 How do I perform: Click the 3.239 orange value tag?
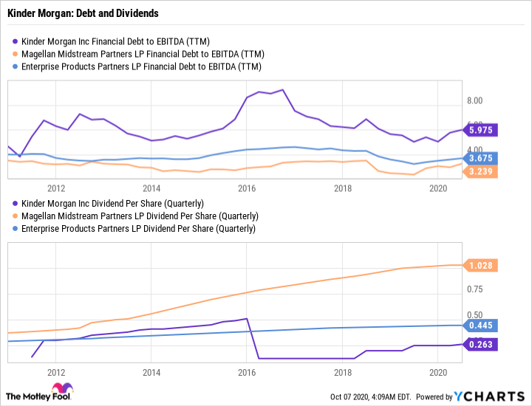pos(482,171)
